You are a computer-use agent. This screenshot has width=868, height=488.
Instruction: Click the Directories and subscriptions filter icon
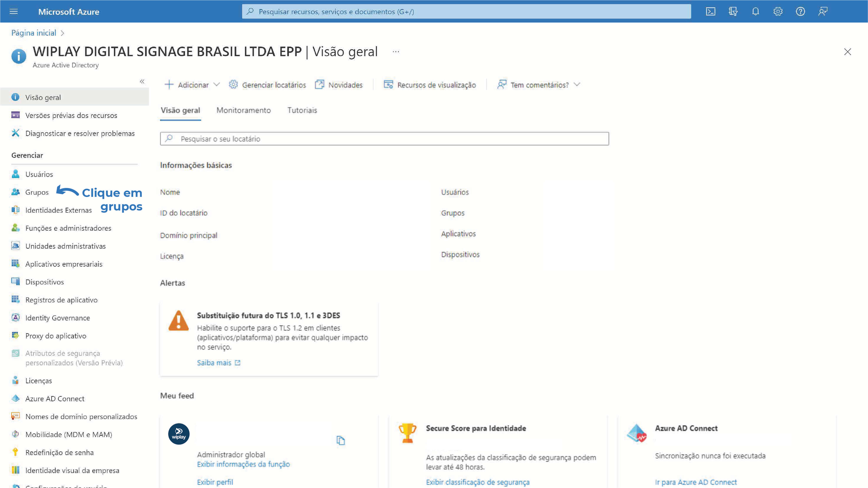(x=733, y=12)
